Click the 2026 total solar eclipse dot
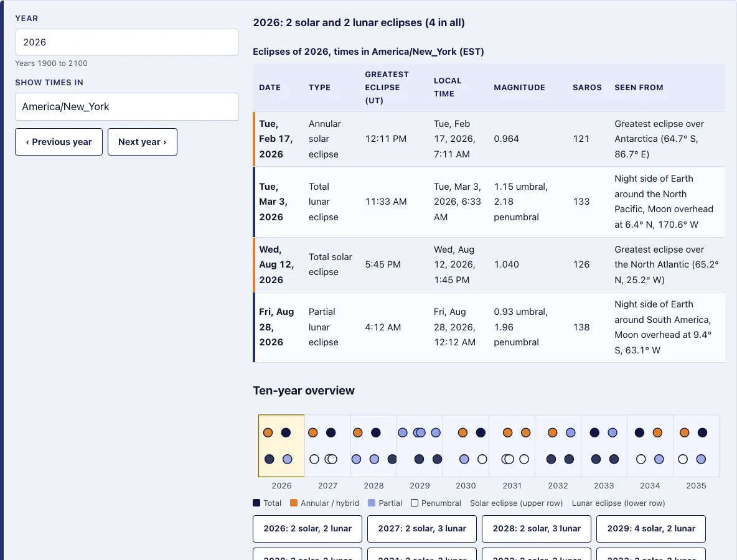 pos(286,432)
